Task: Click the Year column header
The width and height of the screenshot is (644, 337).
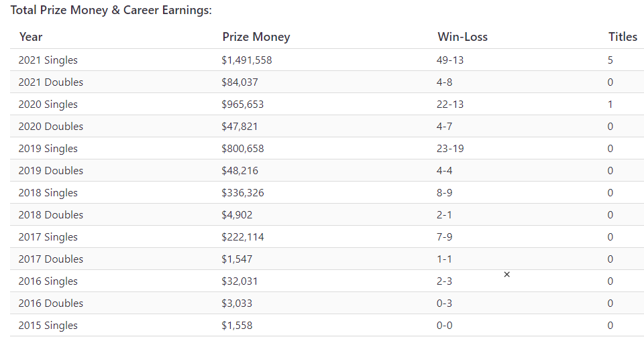Action: [31, 37]
